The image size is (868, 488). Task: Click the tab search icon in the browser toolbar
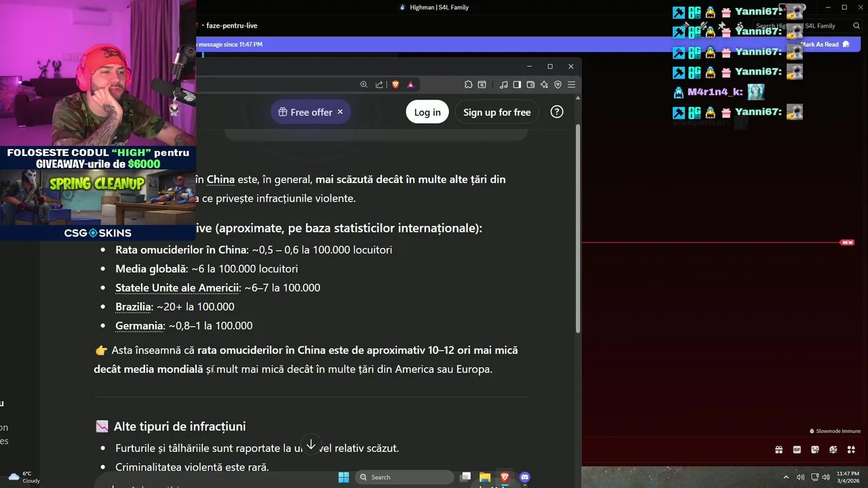coord(482,85)
